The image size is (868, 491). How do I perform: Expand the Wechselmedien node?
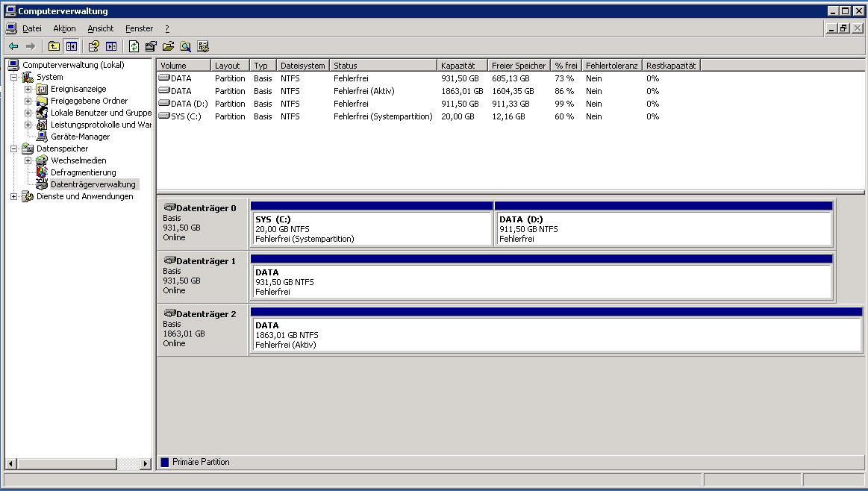tap(28, 160)
